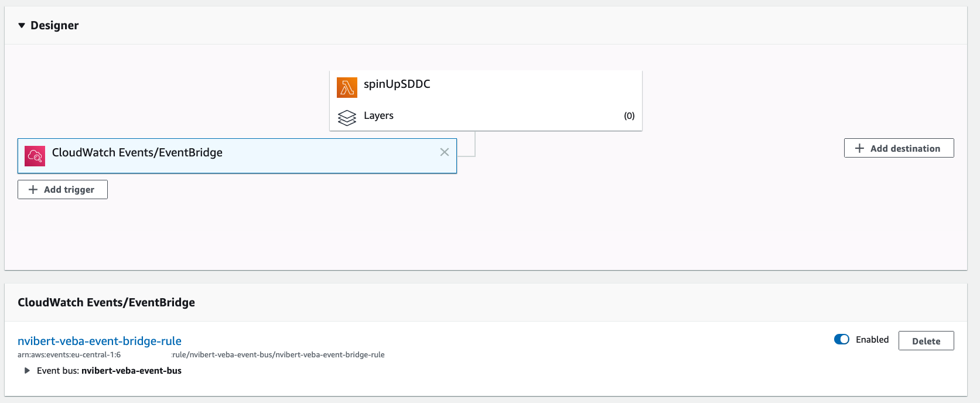The image size is (980, 403).
Task: Select the spinUpSDDC function name
Action: point(397,84)
